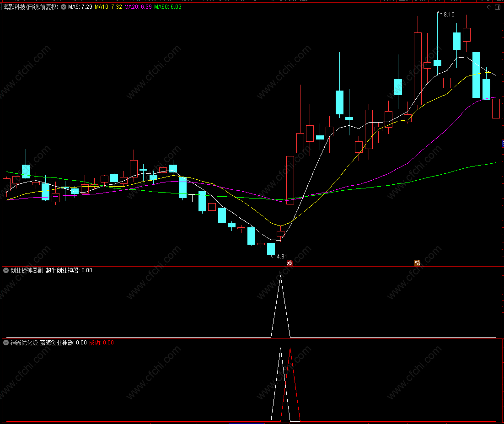Click the red 成功: 0.00 value label
504x424 pixels.
click(101, 343)
